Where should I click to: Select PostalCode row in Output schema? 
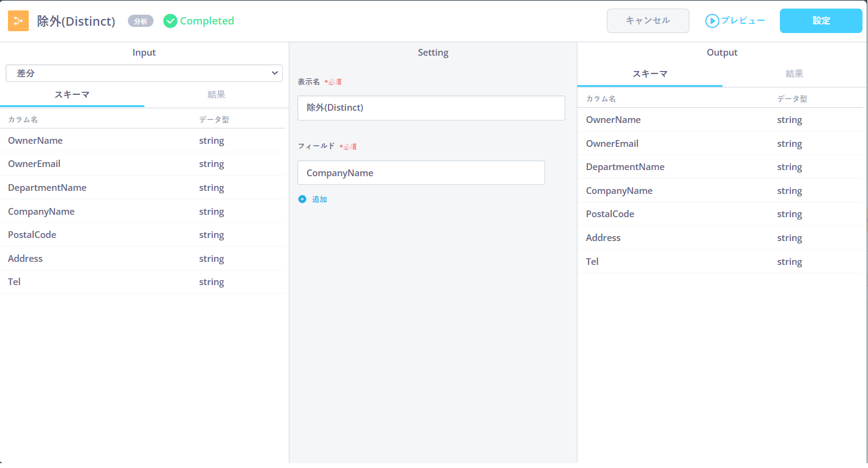[720, 214]
